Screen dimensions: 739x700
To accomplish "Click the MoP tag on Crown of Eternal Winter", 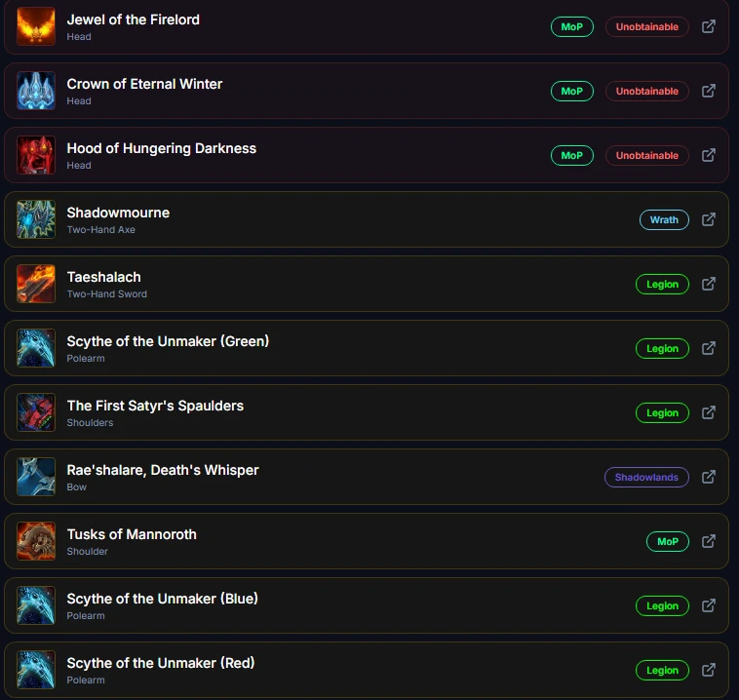I will click(x=571, y=91).
